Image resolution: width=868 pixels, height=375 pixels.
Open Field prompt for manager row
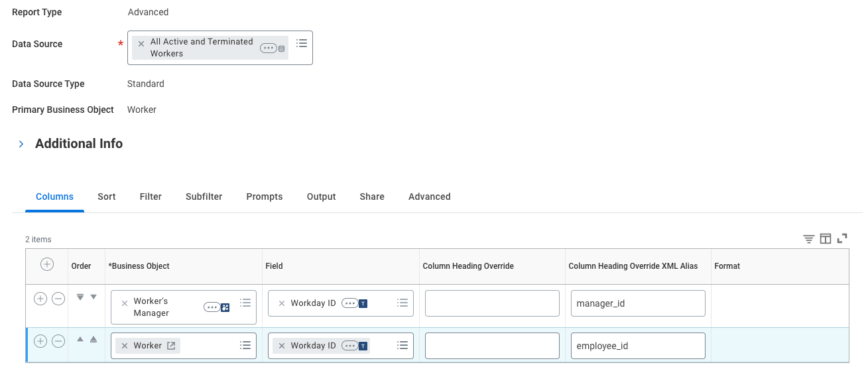[x=402, y=303]
